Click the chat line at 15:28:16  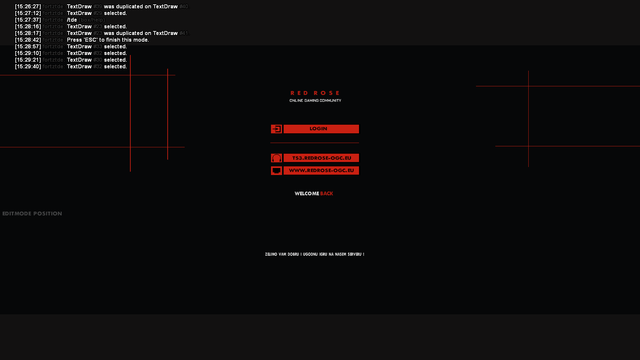[x=71, y=27]
